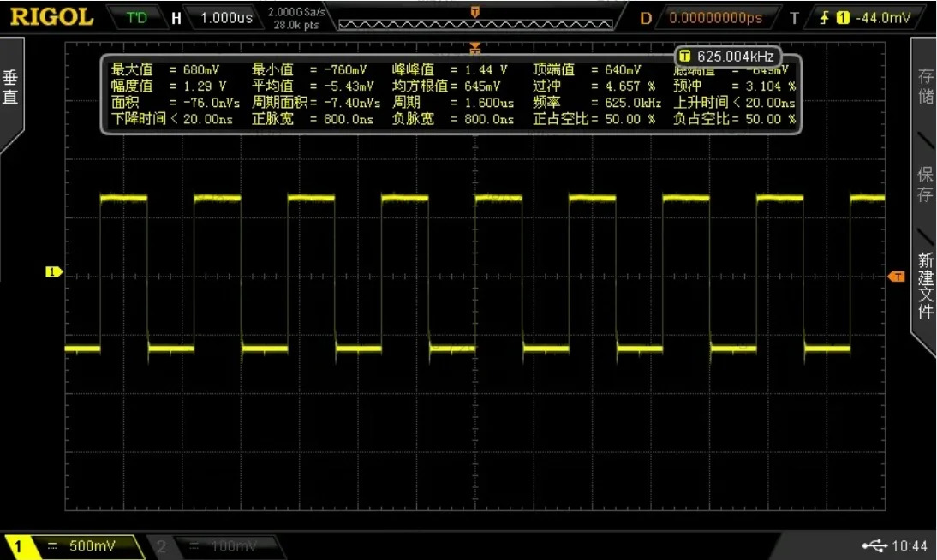The width and height of the screenshot is (937, 560).
Task: Select channel 1 label showing 500mV
Action: 75,545
